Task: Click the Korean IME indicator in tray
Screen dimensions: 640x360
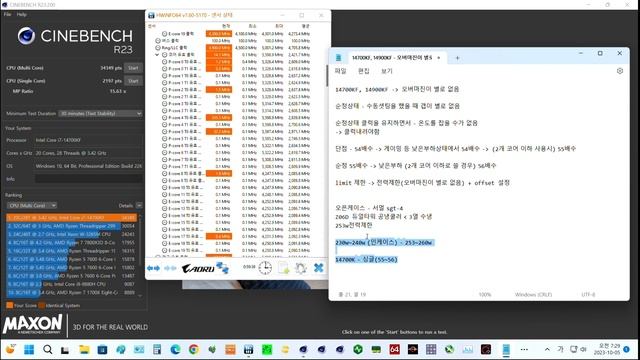Action: (560, 349)
